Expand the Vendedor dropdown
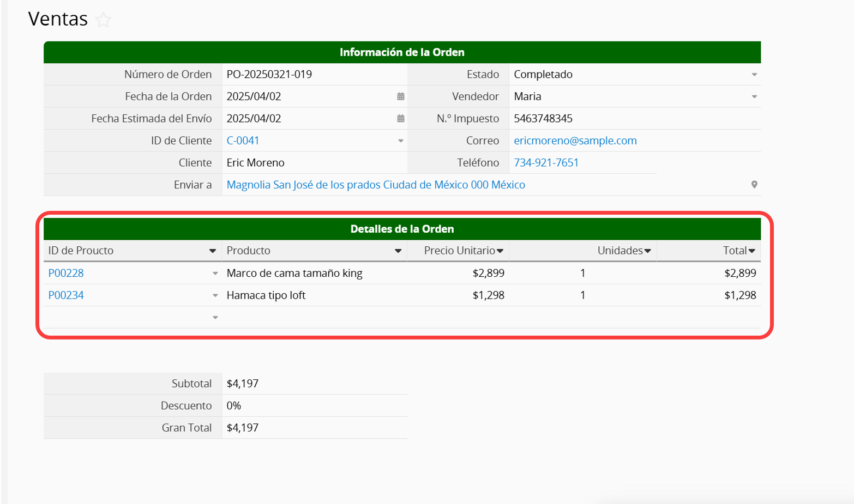 pos(754,97)
